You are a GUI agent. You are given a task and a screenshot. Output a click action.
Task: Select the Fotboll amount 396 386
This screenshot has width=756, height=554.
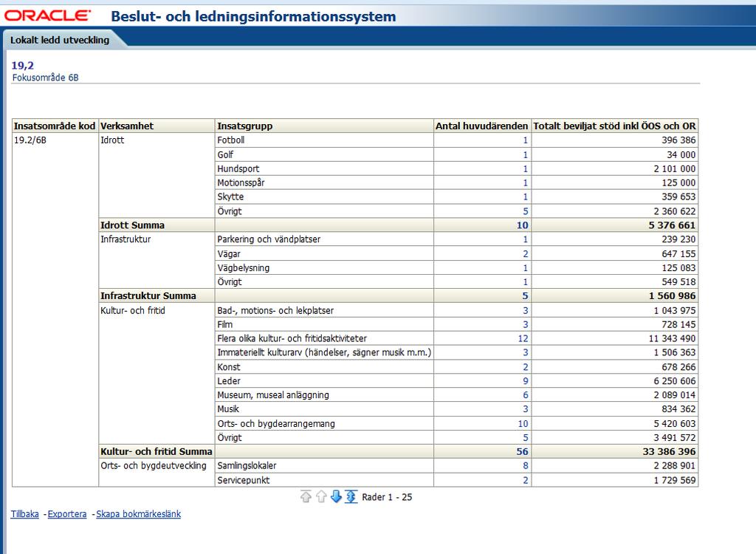point(615,140)
